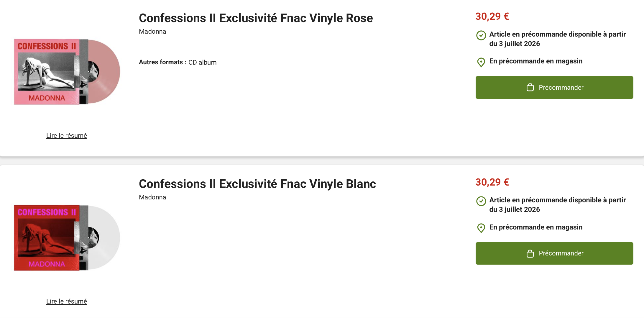This screenshot has width=644, height=318.
Task: Click Madonna artist under Vinyle Rose
Action: [x=152, y=32]
